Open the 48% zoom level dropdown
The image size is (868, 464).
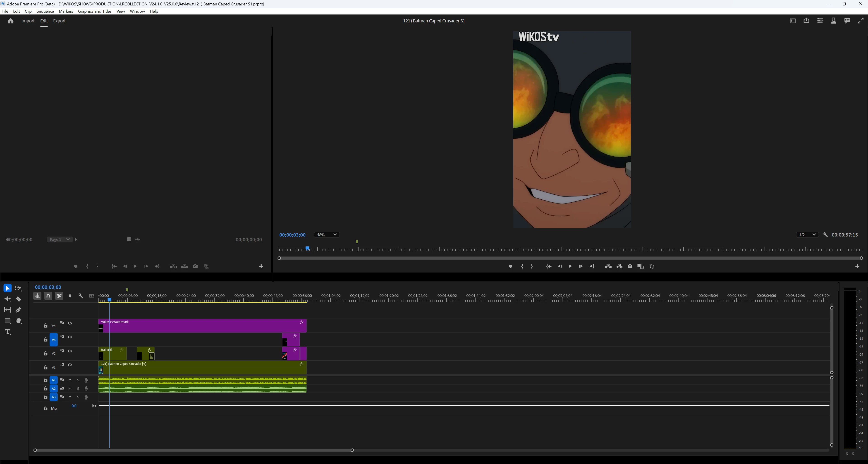pos(327,235)
